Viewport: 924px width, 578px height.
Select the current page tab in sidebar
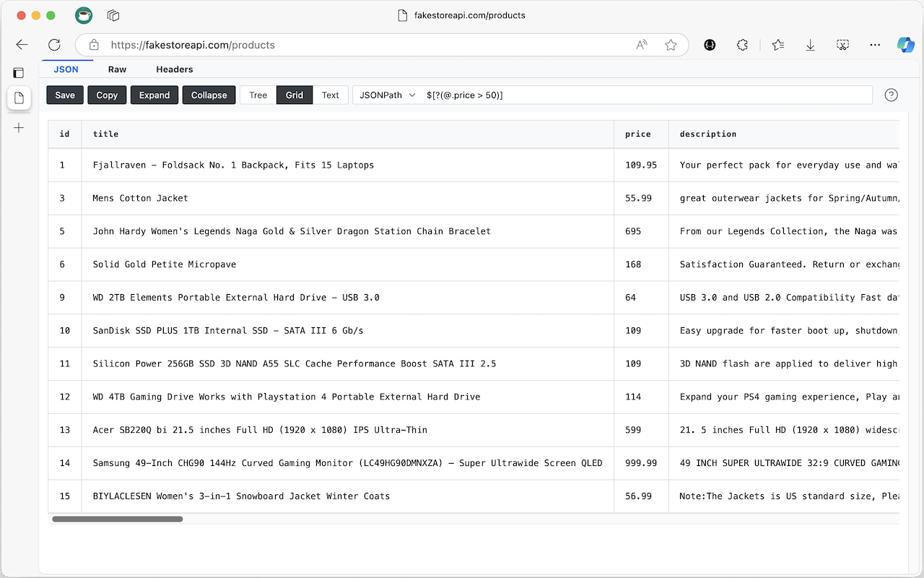[19, 98]
